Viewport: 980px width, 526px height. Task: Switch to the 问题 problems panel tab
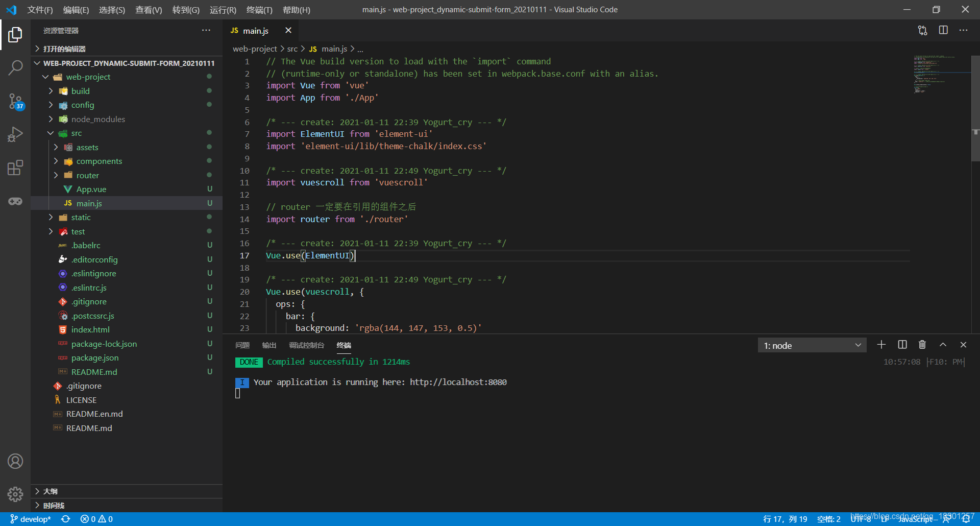click(x=242, y=345)
